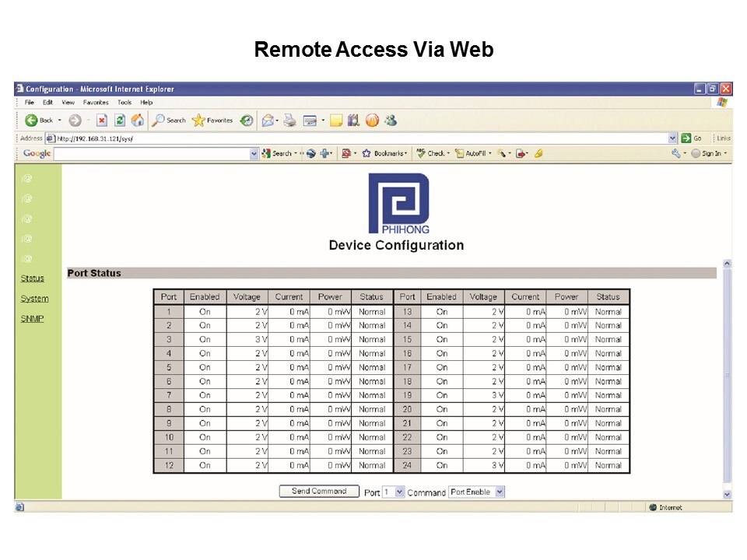
Task: Open the SNMP link in sidebar
Action: pos(32,319)
